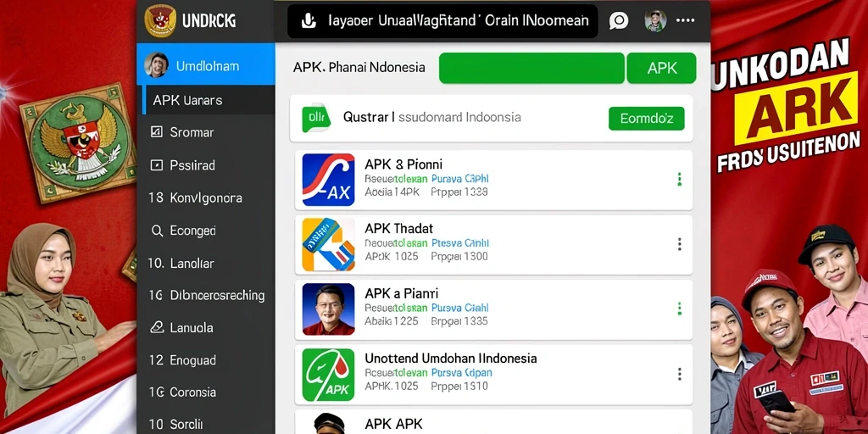This screenshot has width=868, height=434.
Task: Open the APK a Pianri portrait icon
Action: tap(328, 309)
